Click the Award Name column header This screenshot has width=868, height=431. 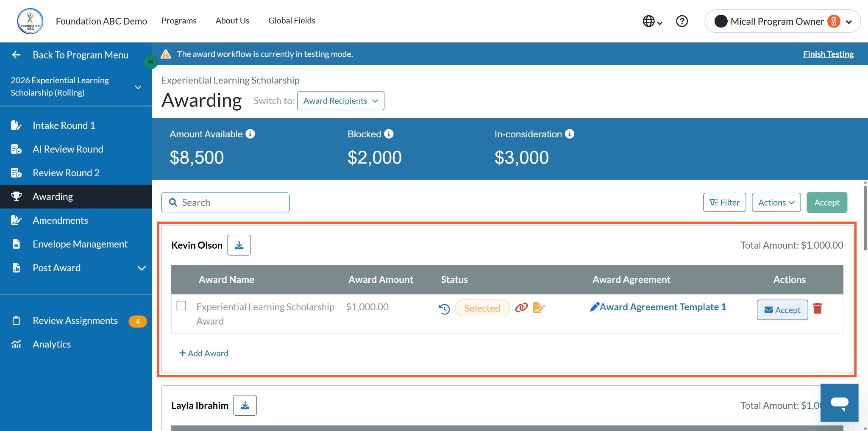coord(226,280)
